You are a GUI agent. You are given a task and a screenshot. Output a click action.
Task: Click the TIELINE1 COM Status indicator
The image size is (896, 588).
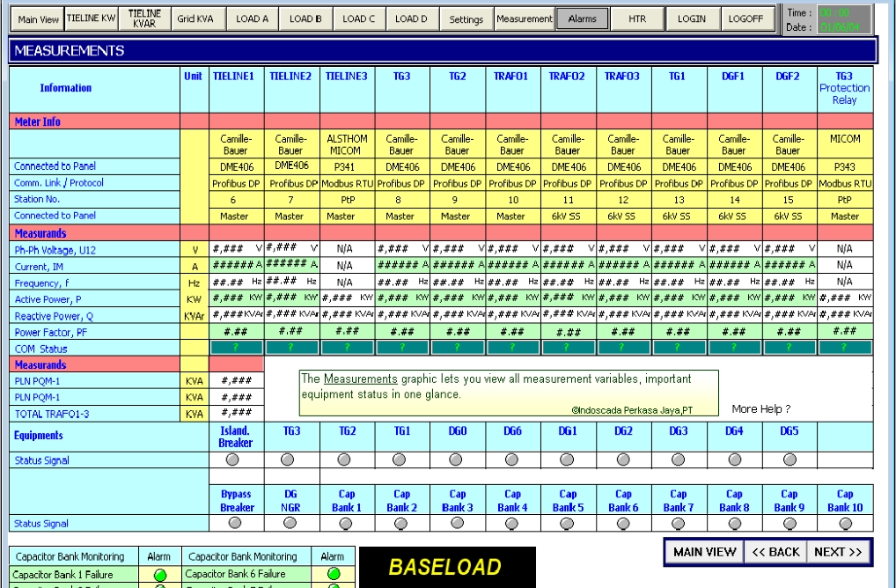click(236, 348)
